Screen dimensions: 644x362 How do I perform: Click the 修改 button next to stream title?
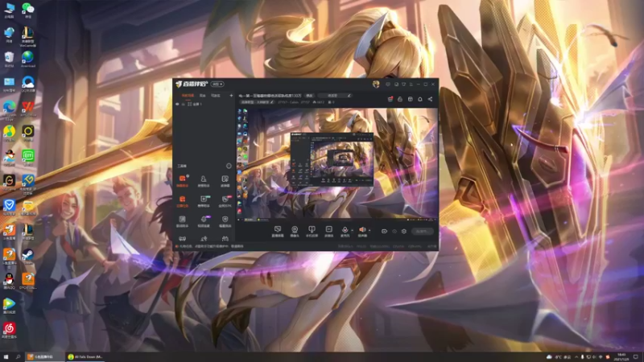(x=309, y=96)
